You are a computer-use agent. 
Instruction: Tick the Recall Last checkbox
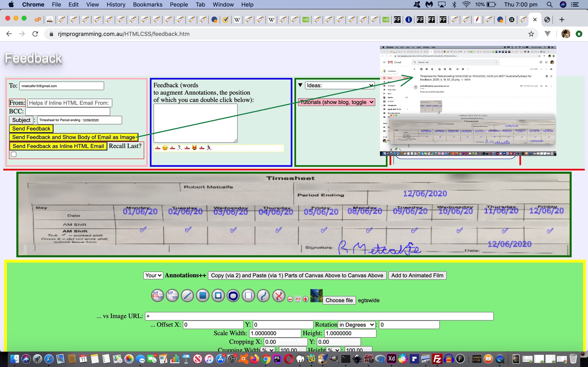[x=14, y=154]
